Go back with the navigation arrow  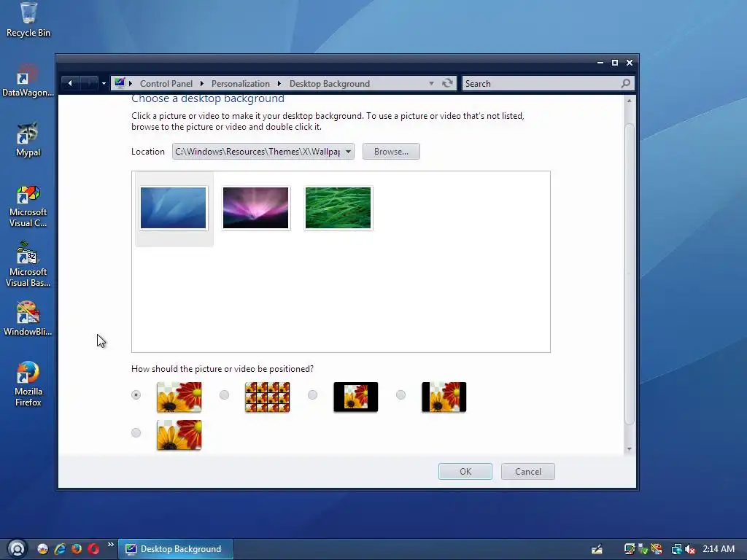70,83
